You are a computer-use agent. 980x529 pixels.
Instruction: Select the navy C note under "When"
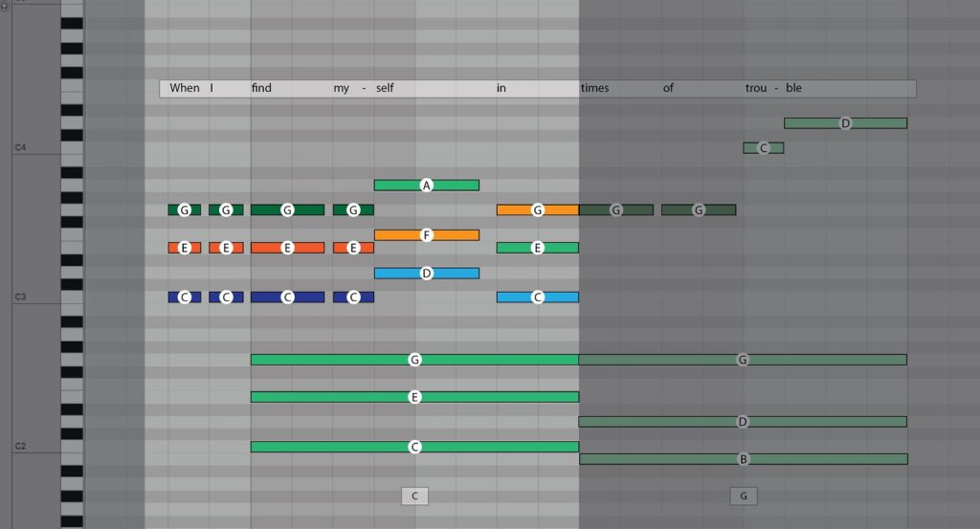tap(185, 298)
